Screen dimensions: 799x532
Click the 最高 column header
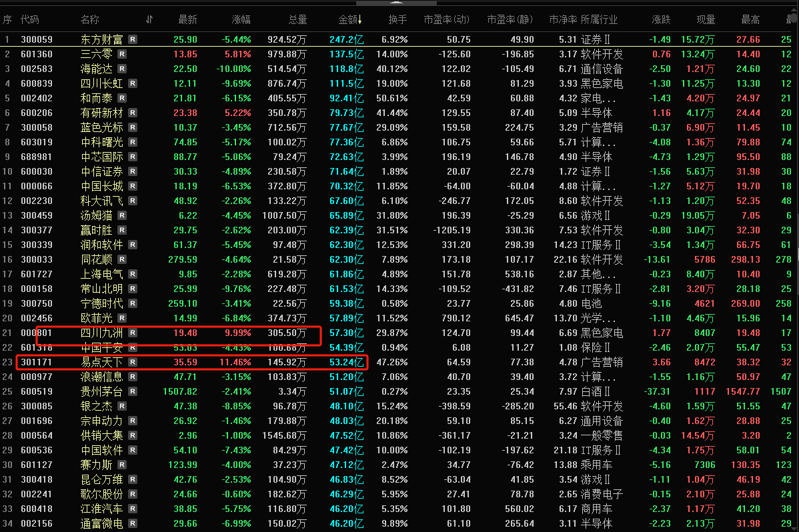coord(750,20)
